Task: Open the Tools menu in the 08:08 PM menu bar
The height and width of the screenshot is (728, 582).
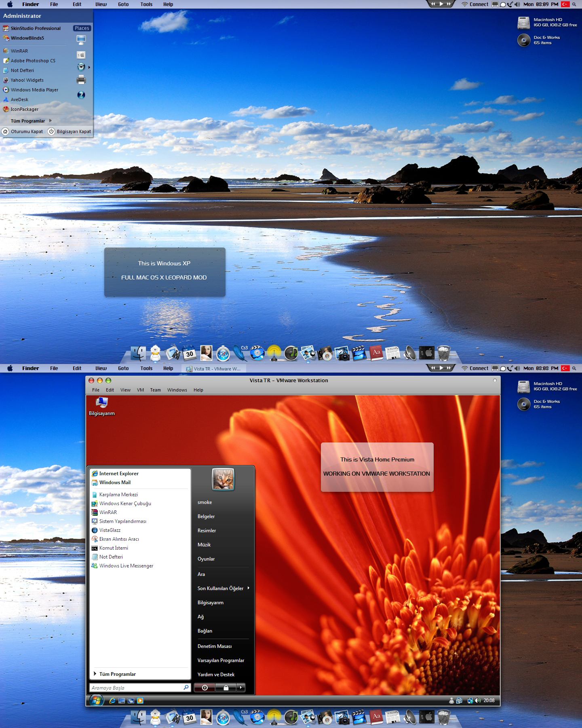Action: coord(146,368)
